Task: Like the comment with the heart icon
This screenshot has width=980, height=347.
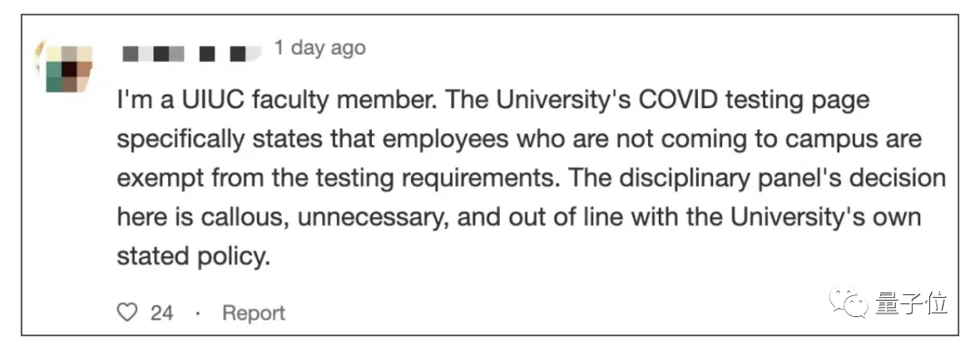Action: (x=127, y=312)
